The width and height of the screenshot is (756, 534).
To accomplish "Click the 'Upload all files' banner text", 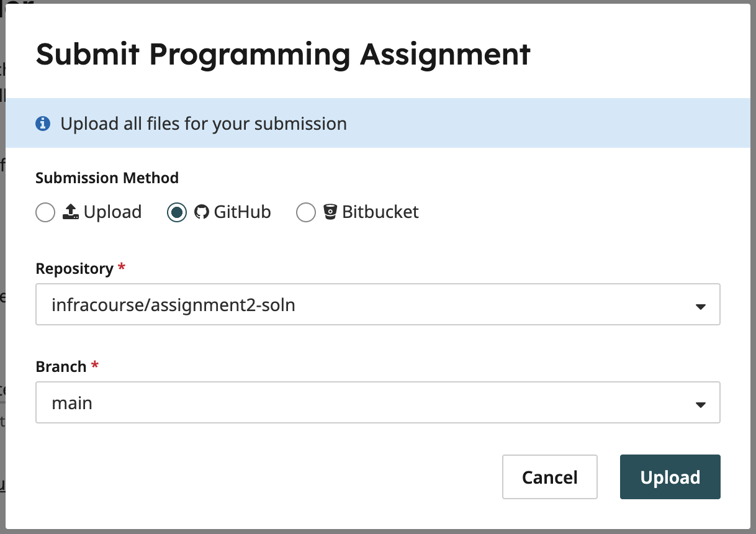I will pos(204,124).
